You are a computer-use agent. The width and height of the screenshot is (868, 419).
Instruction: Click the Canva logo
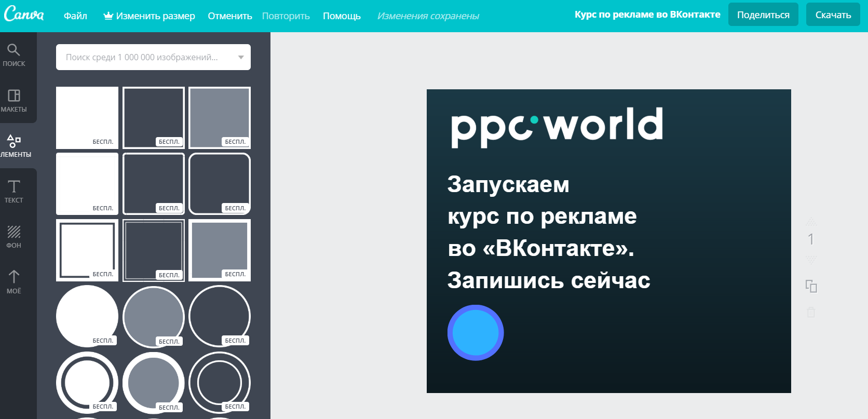(24, 15)
